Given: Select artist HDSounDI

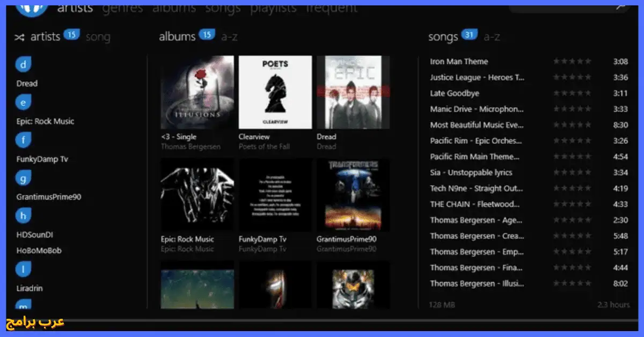Looking at the screenshot, I should [x=34, y=235].
